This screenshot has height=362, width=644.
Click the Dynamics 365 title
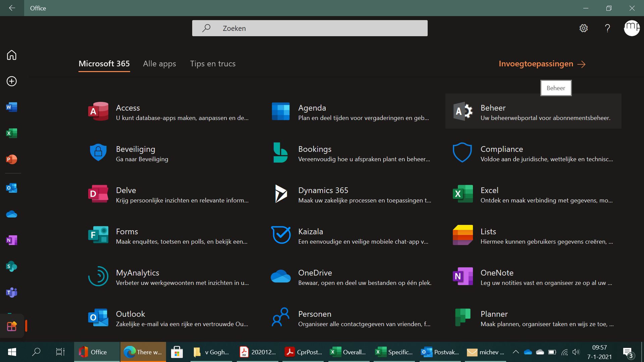pyautogui.click(x=323, y=190)
